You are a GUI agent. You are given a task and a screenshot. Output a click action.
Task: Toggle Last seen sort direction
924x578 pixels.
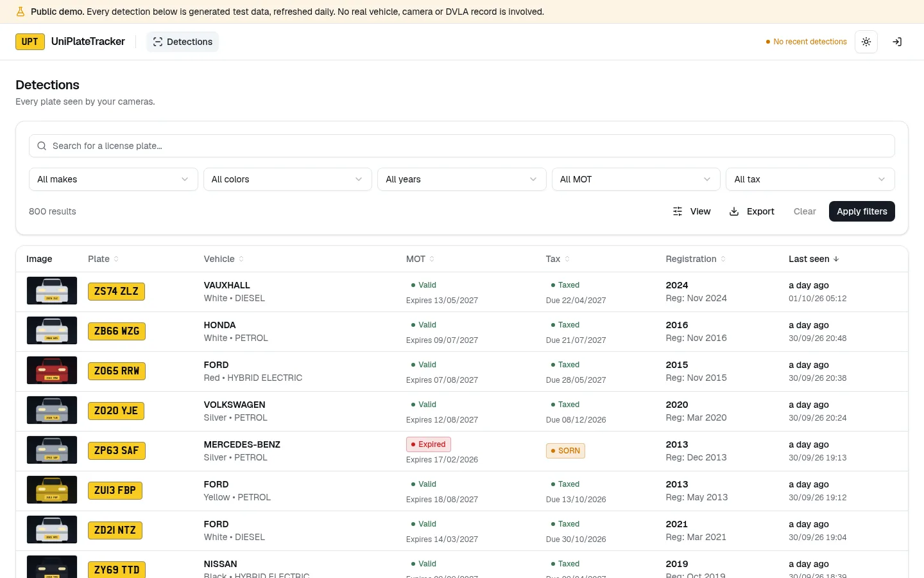tap(814, 259)
